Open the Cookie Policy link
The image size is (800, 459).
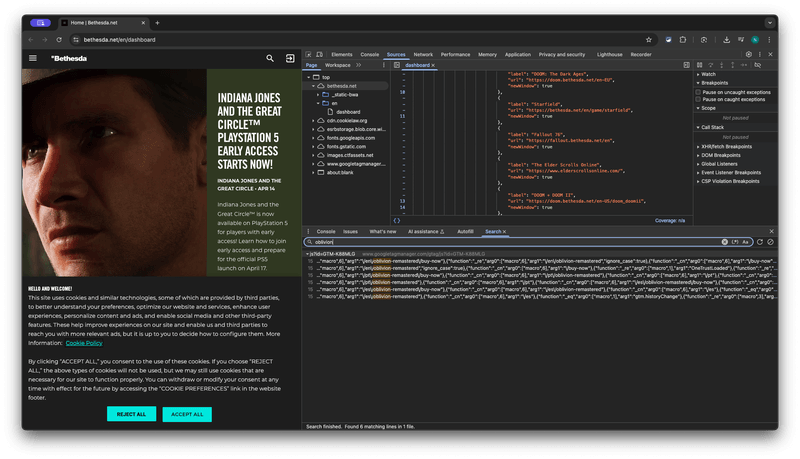[84, 342]
